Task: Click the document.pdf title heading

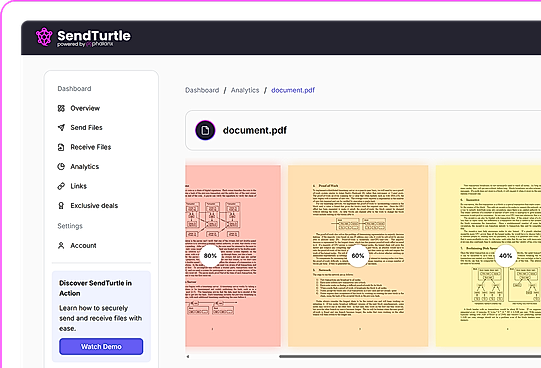Action: click(x=255, y=130)
